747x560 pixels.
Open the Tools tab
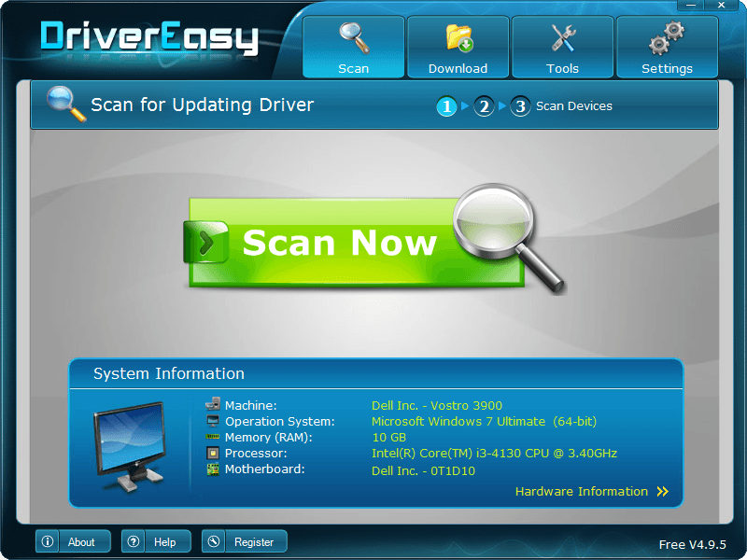[x=562, y=47]
